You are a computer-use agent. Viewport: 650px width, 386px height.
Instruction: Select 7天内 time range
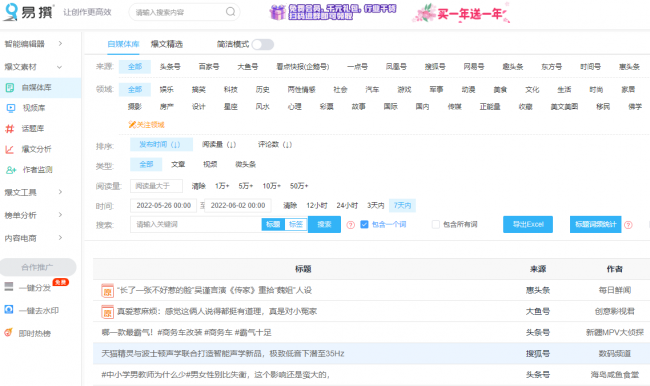(x=402, y=205)
